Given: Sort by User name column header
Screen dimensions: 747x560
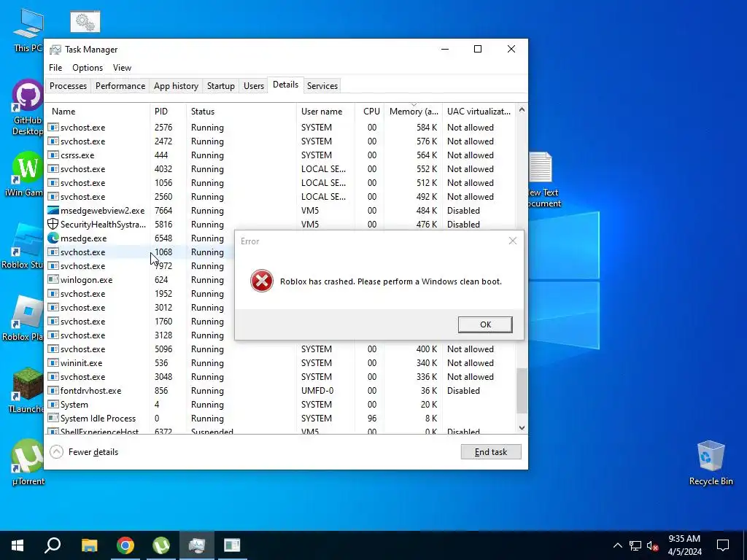Looking at the screenshot, I should tap(326, 112).
